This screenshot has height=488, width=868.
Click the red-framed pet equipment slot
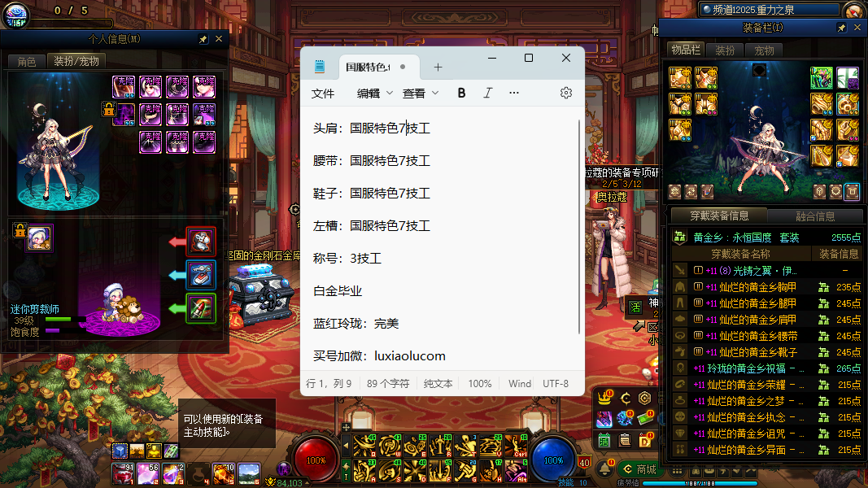point(201,241)
